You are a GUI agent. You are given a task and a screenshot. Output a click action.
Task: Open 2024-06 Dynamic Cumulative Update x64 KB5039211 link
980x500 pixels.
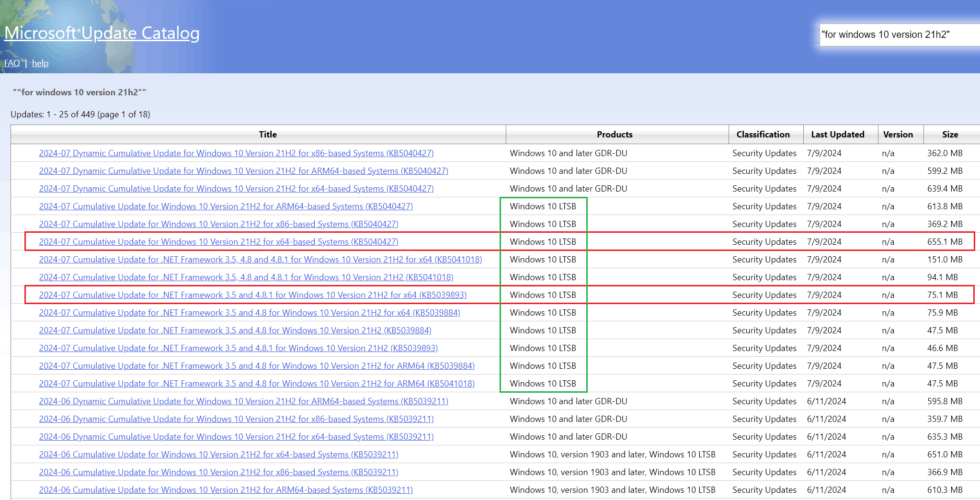click(x=236, y=437)
